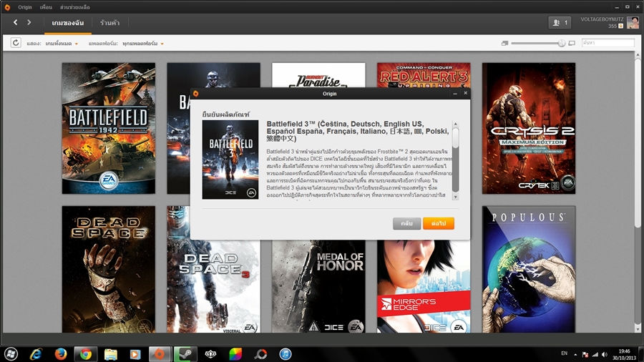This screenshot has height=362, width=644.
Task: Click the Battlefield 3 product title text
Action: [357, 132]
